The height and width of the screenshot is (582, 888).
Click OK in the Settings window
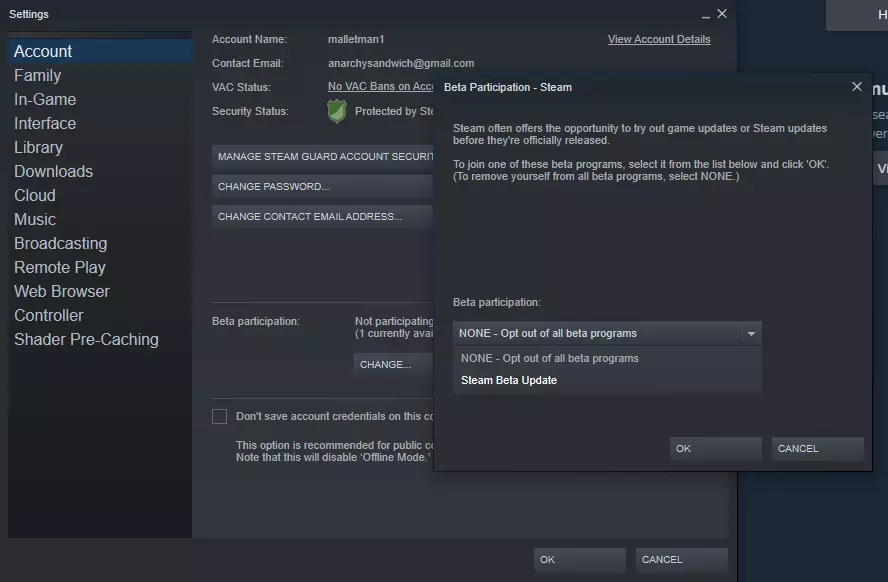point(579,559)
